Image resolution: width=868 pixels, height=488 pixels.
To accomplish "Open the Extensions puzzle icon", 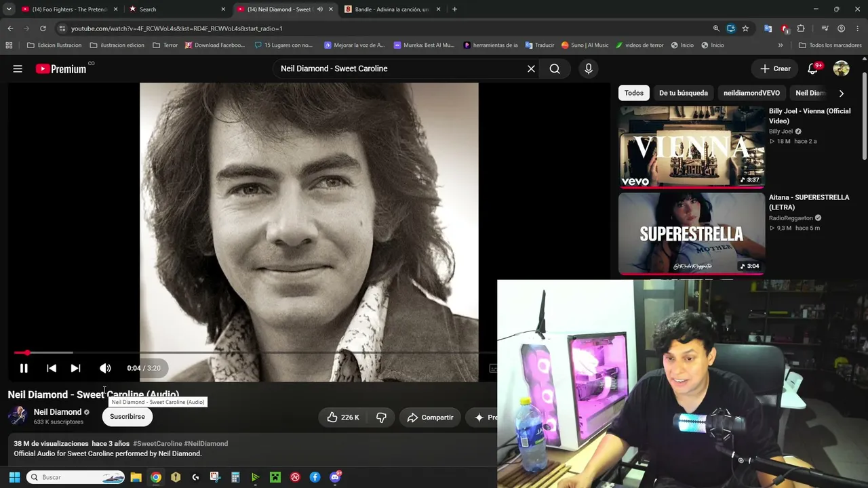I will (x=801, y=28).
